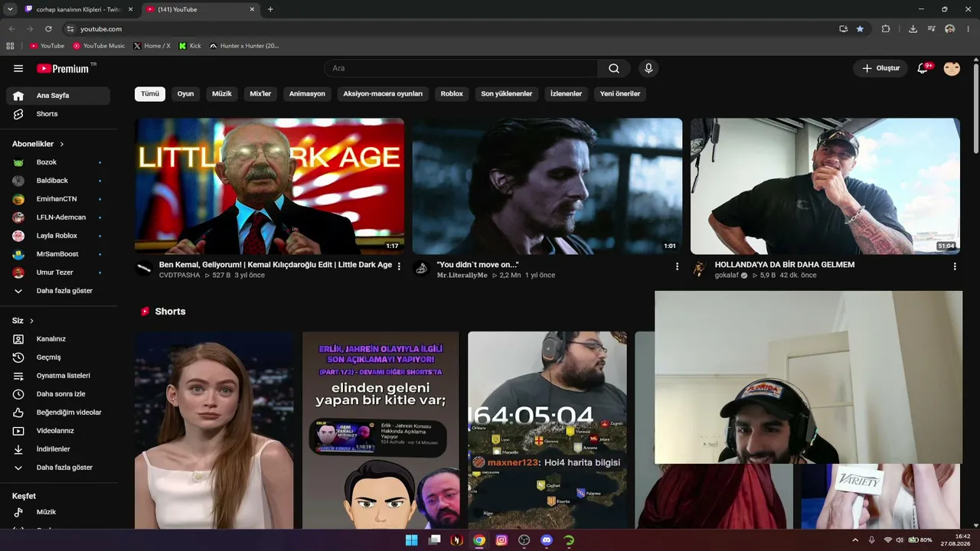This screenshot has height=551, width=980.
Task: Open Oynatma listeleri playlists
Action: click(58, 376)
